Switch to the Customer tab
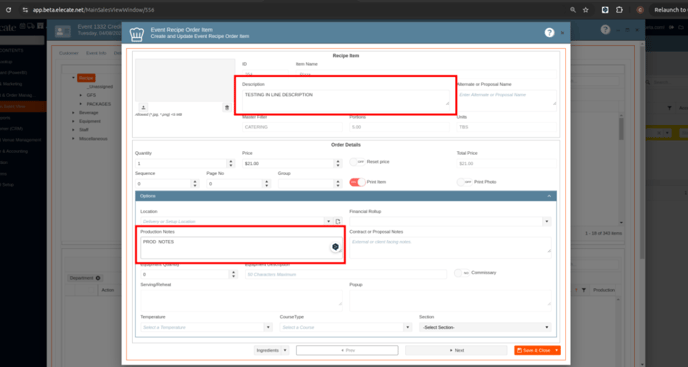The image size is (688, 367). point(68,53)
